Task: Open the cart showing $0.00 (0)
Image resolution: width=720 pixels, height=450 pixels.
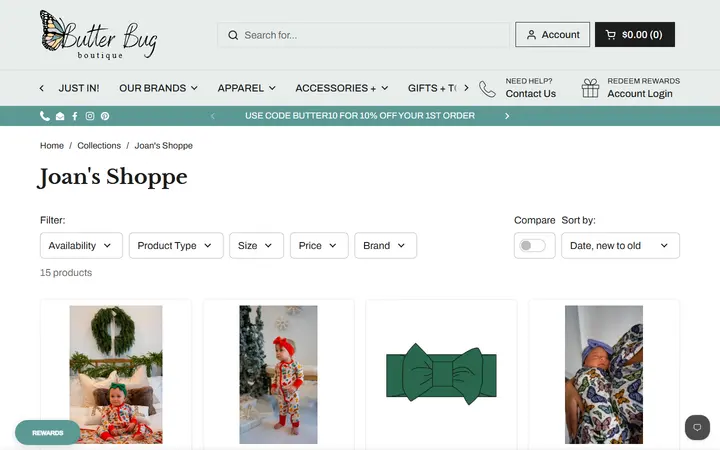Action: (x=635, y=34)
